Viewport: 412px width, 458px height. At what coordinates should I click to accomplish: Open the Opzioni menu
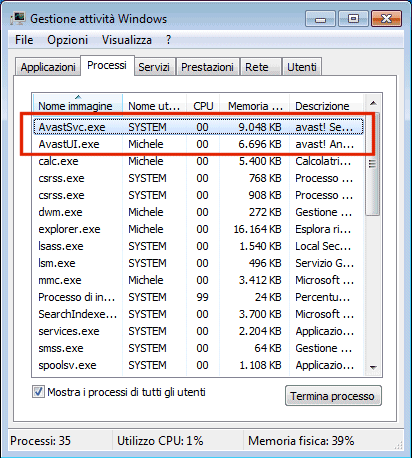pyautogui.click(x=67, y=40)
